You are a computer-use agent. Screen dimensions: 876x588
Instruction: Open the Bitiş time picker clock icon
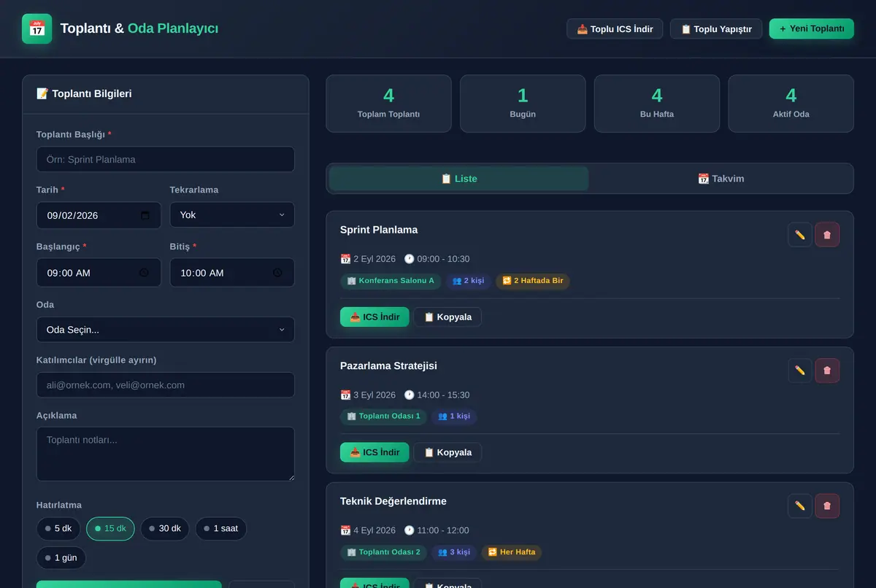click(277, 273)
